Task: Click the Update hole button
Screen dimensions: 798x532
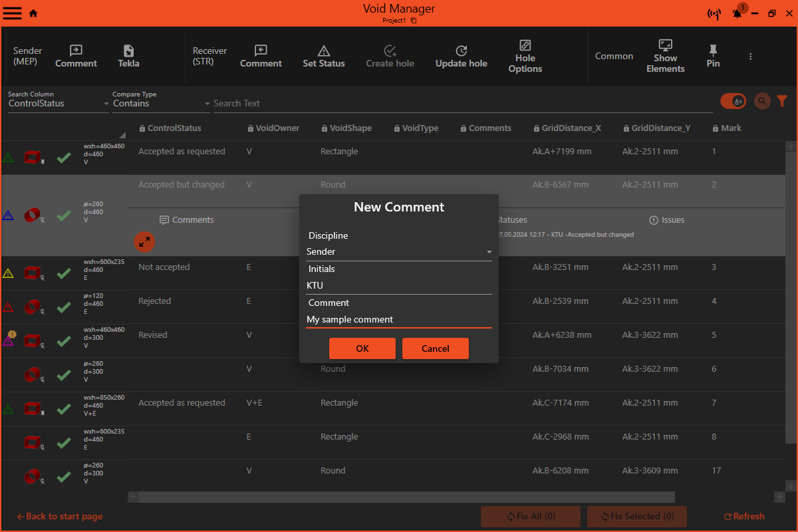Action: [461, 57]
